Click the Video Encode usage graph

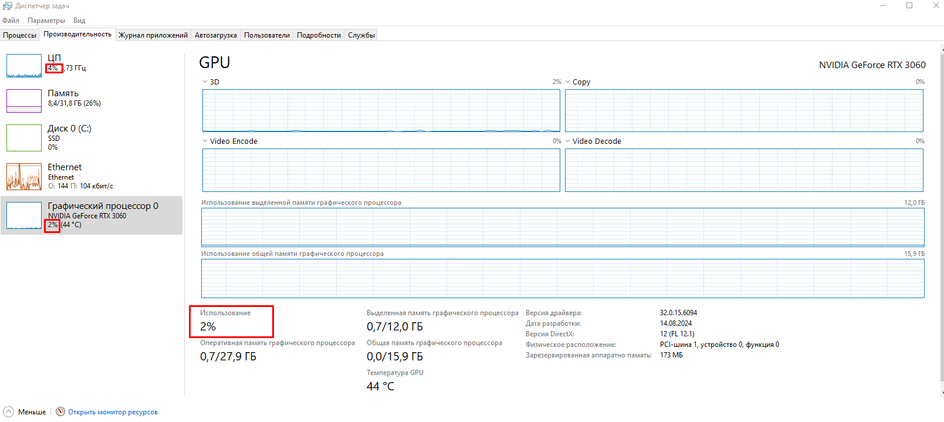click(381, 170)
